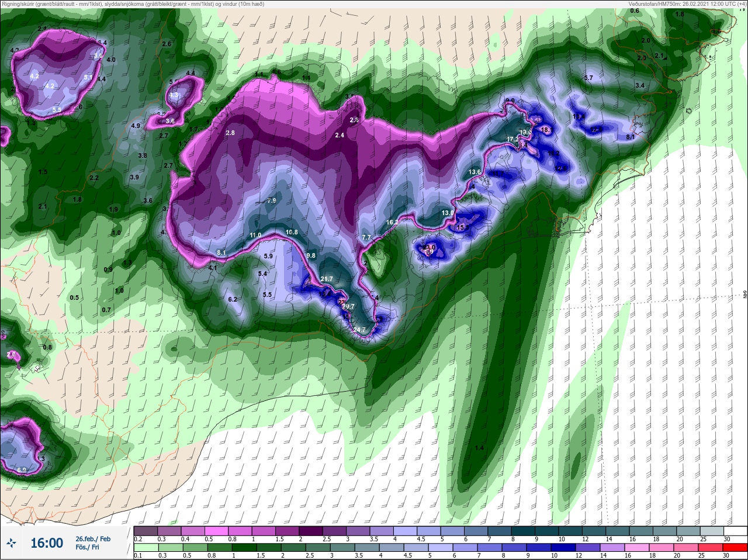Click the map precipitation value 5.9

pos(268,256)
